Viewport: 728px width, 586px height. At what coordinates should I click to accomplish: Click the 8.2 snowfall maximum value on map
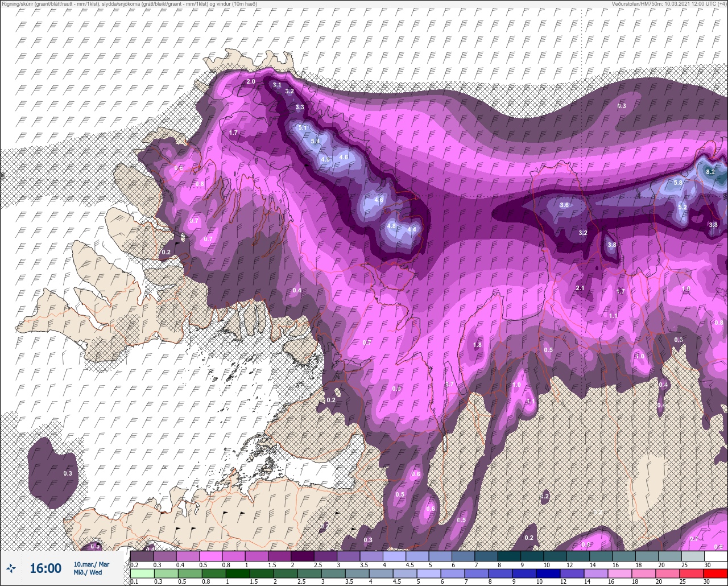pyautogui.click(x=710, y=172)
